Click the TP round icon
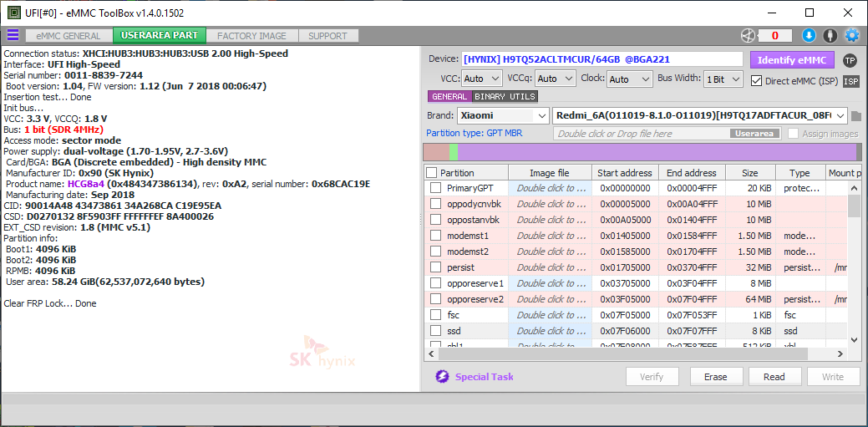 (850, 60)
